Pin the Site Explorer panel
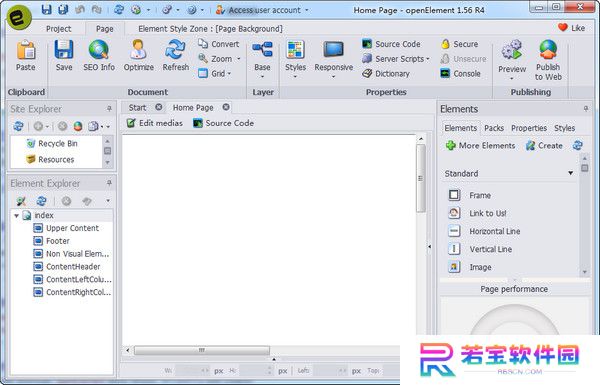Image resolution: width=600 pixels, height=385 pixels. tap(109, 109)
